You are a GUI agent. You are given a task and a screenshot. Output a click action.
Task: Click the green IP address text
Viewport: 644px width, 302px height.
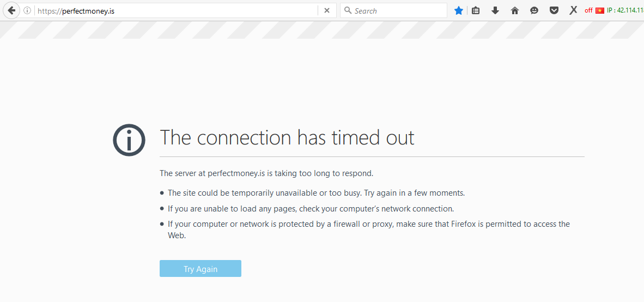point(625,10)
